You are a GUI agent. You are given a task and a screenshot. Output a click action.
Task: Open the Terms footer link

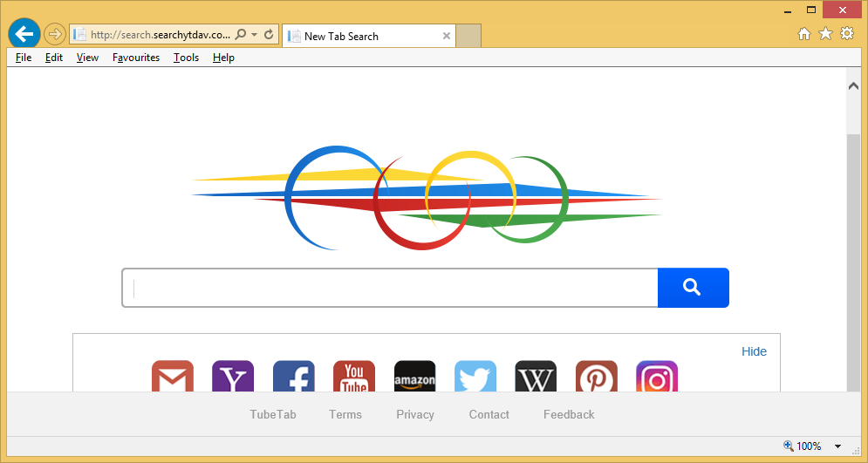(x=345, y=414)
